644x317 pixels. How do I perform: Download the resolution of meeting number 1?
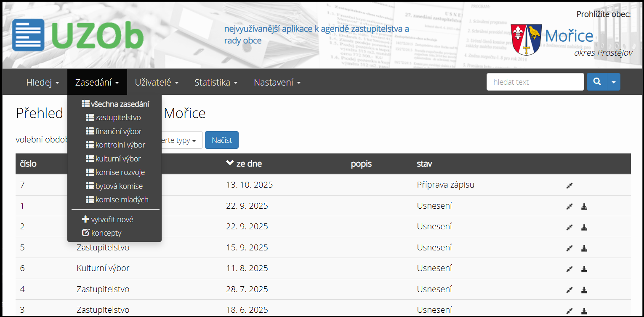tap(584, 207)
